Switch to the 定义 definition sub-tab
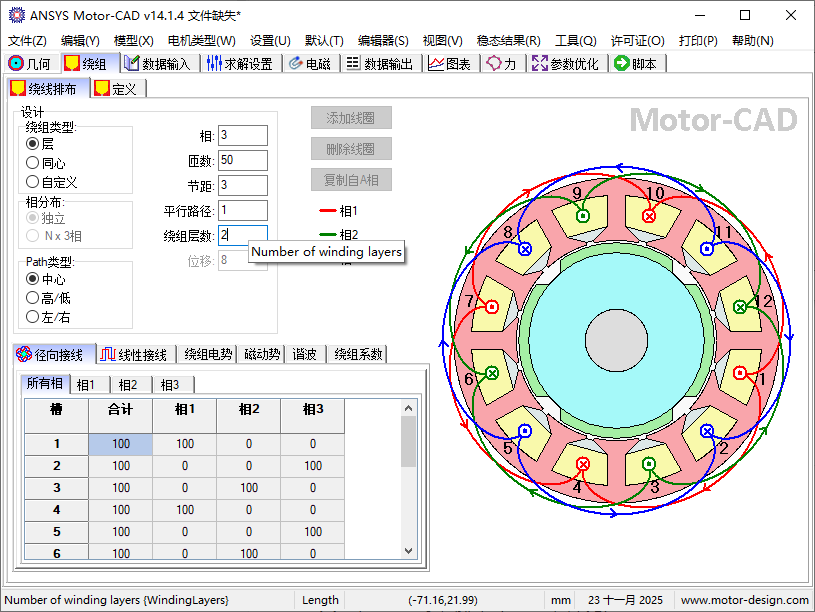The width and height of the screenshot is (815, 612). click(117, 89)
